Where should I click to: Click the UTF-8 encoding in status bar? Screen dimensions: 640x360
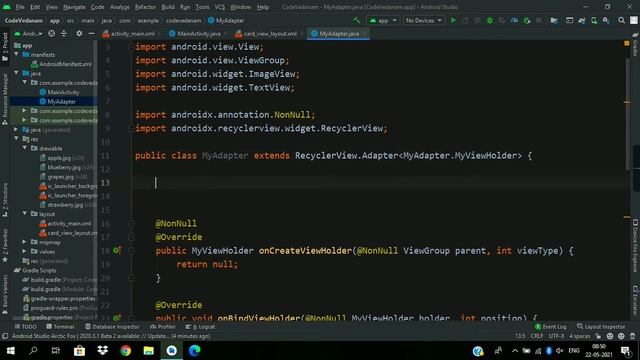coord(556,336)
